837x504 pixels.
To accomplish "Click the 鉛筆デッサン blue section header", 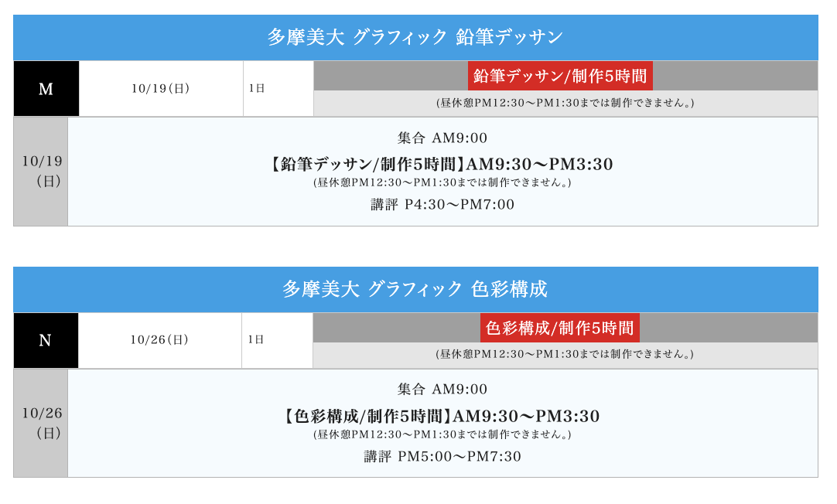I will [415, 37].
